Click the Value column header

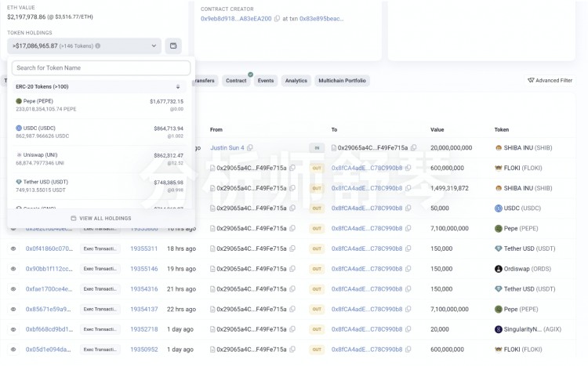point(437,129)
